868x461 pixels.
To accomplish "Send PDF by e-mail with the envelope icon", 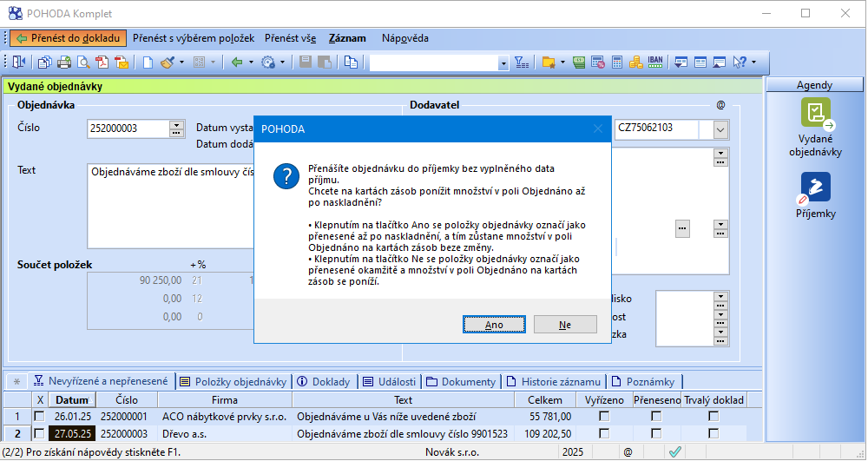I will pos(122,62).
